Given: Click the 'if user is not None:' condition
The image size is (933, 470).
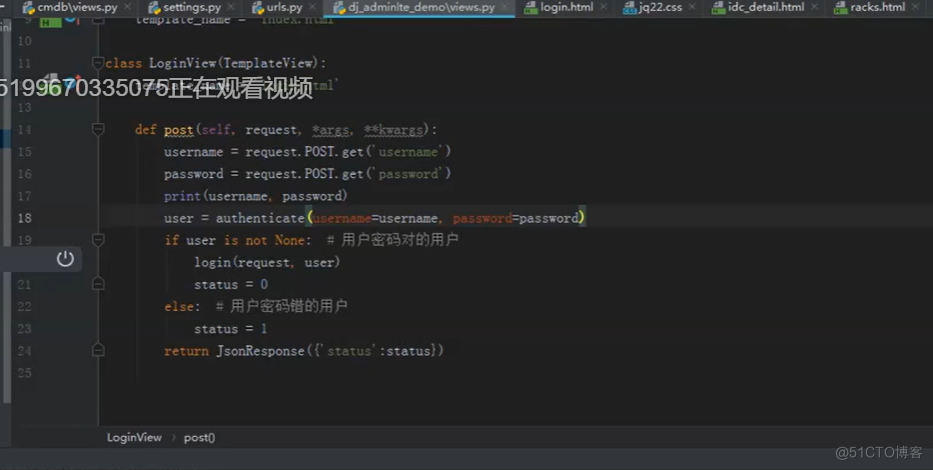Looking at the screenshot, I should [237, 240].
